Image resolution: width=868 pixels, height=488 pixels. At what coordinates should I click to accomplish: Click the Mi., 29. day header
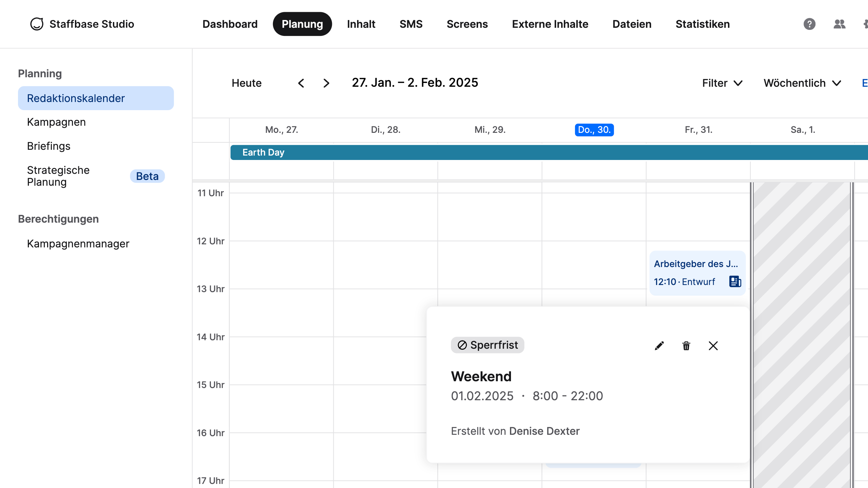tap(490, 130)
